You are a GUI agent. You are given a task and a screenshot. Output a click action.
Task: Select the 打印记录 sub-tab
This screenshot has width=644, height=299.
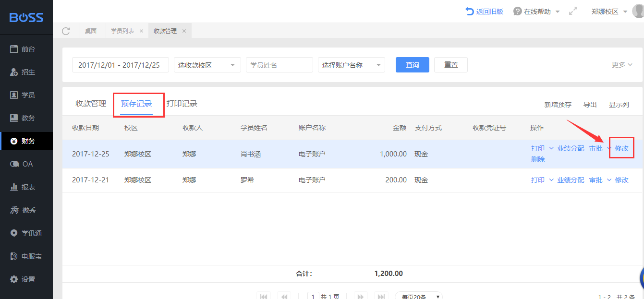pos(182,104)
